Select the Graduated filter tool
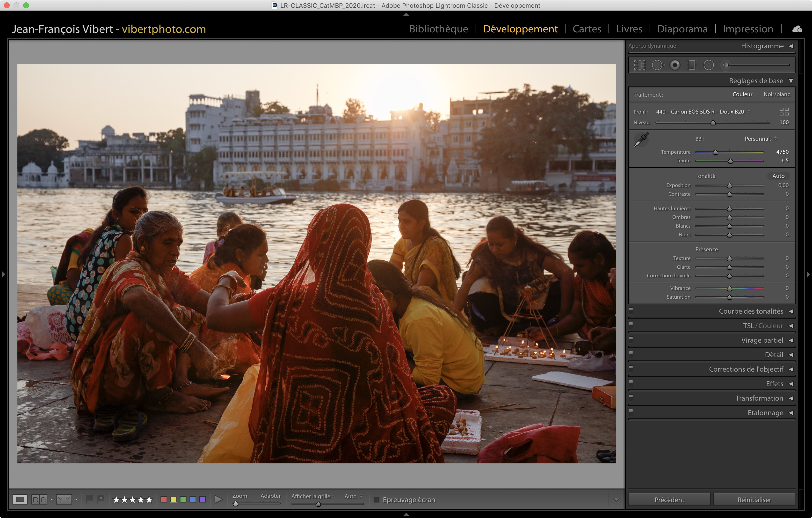Viewport: 812px width, 518px height. pos(692,65)
